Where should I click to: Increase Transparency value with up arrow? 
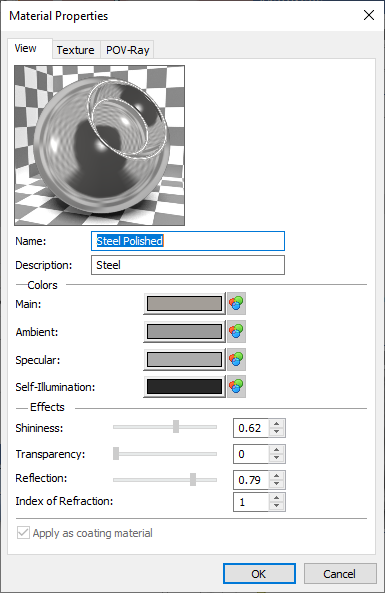[x=277, y=450]
